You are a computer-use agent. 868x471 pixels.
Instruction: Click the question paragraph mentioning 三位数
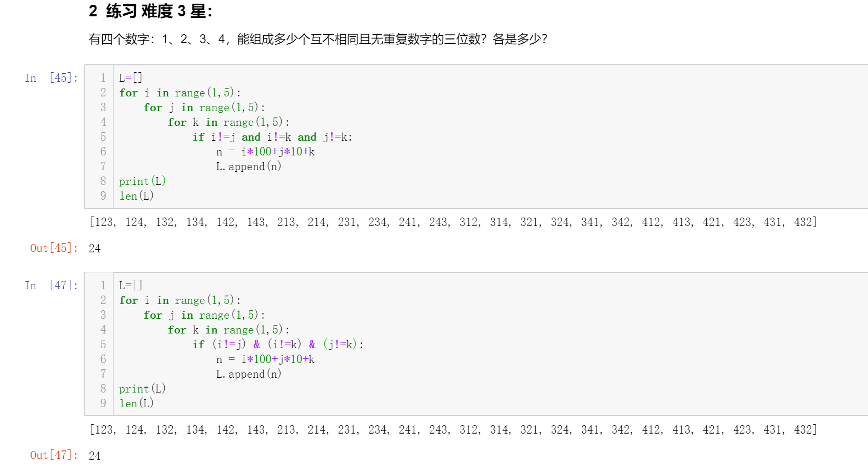[x=317, y=39]
